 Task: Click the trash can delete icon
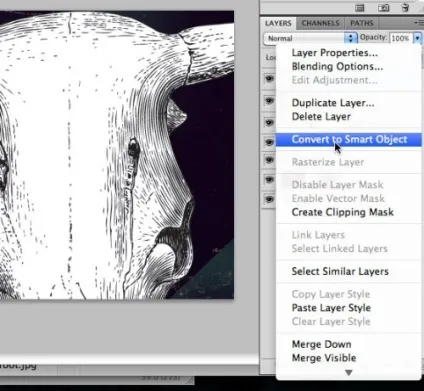[x=405, y=8]
